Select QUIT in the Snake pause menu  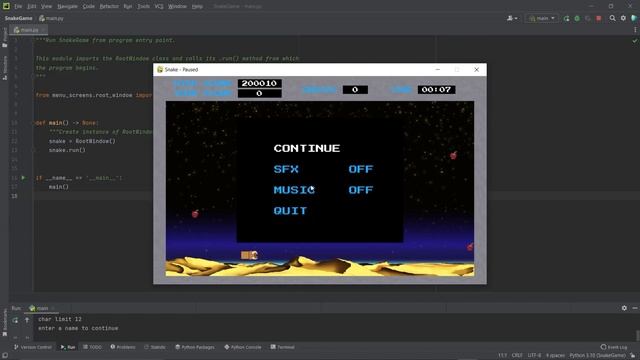click(x=290, y=211)
